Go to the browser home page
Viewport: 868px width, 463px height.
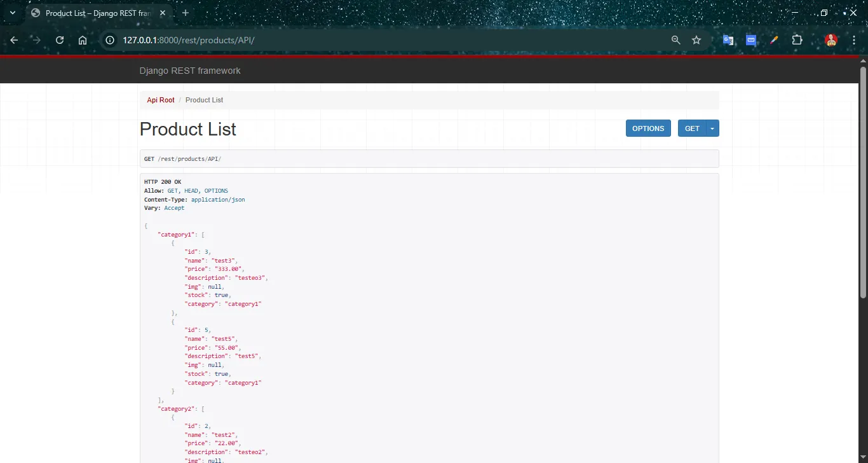[83, 39]
